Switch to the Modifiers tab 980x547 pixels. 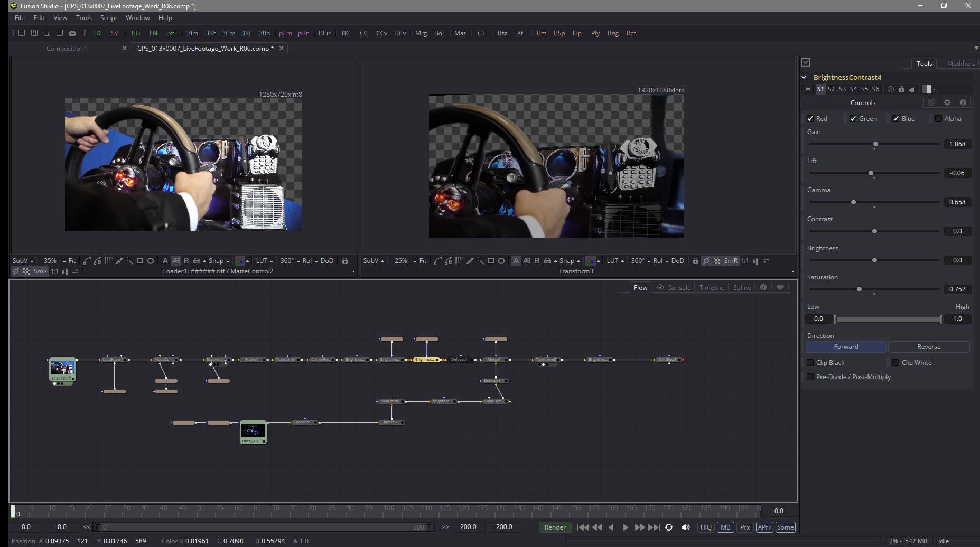click(x=960, y=63)
